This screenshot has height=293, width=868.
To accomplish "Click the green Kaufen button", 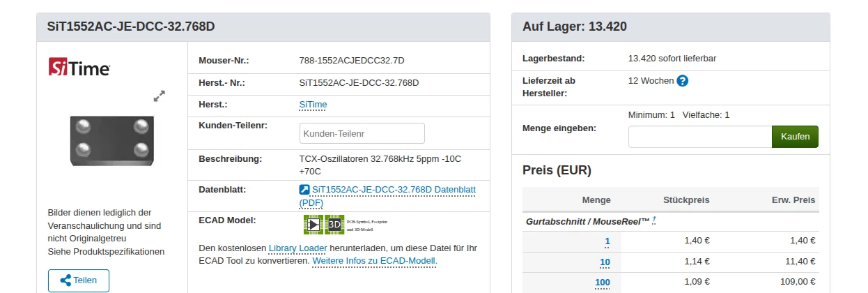I will [x=795, y=137].
